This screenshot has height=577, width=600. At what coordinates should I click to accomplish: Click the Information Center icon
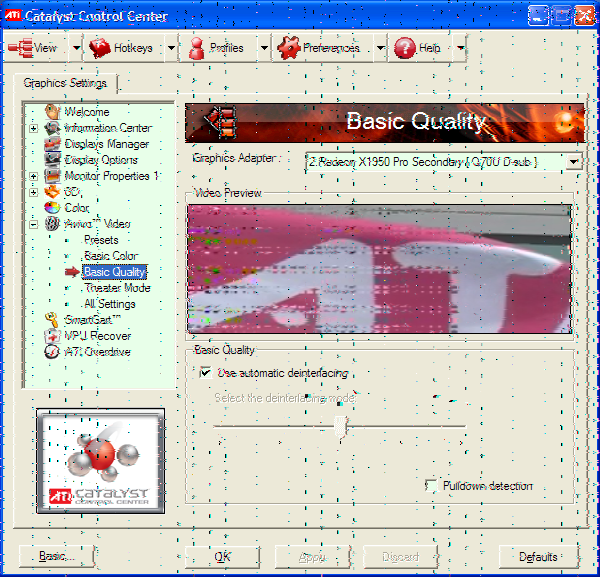pos(52,128)
